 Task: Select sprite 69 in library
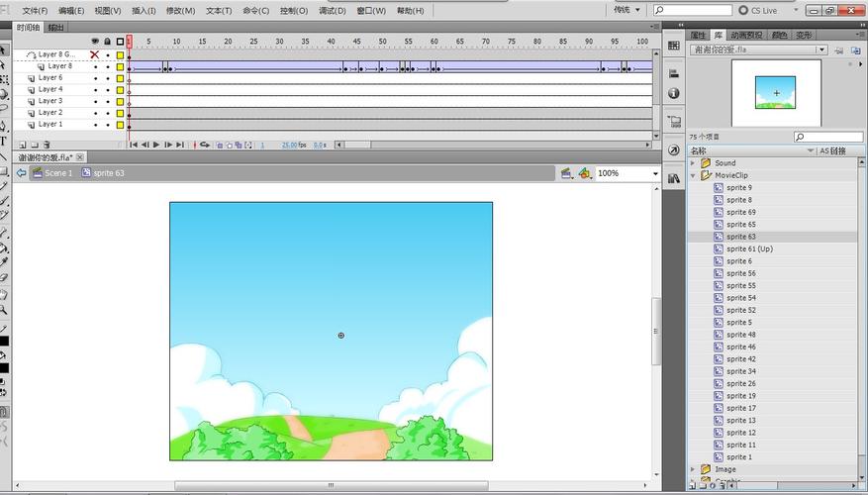[x=740, y=212]
